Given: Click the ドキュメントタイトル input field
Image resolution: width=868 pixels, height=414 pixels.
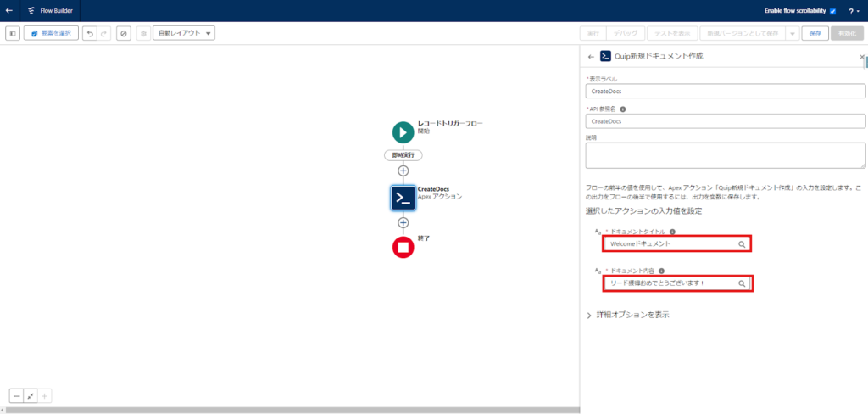Looking at the screenshot, I should [x=670, y=243].
